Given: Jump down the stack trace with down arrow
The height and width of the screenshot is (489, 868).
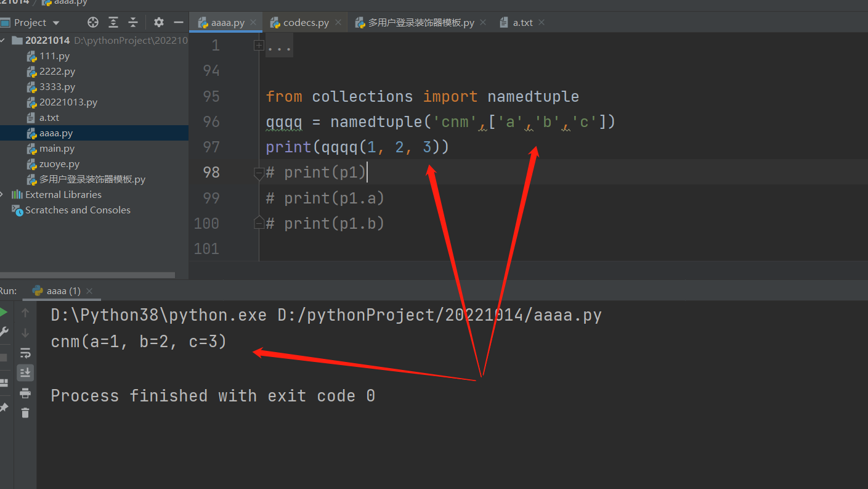Looking at the screenshot, I should 25,333.
